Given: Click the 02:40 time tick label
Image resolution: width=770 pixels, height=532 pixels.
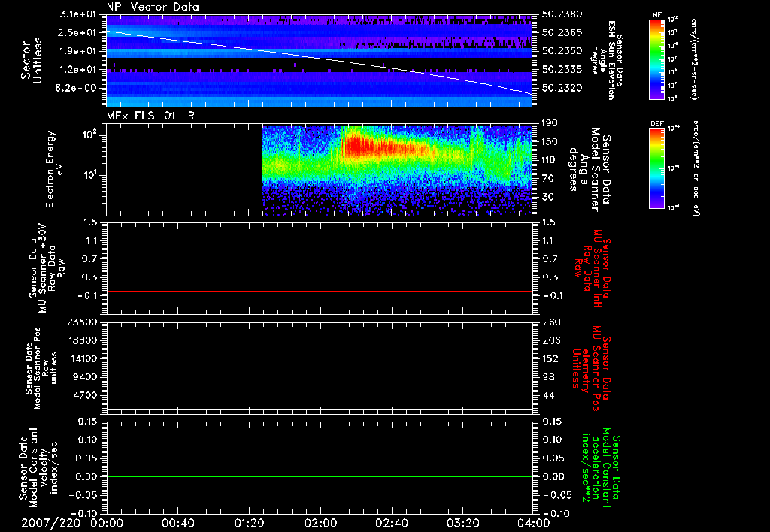Looking at the screenshot, I should [391, 523].
